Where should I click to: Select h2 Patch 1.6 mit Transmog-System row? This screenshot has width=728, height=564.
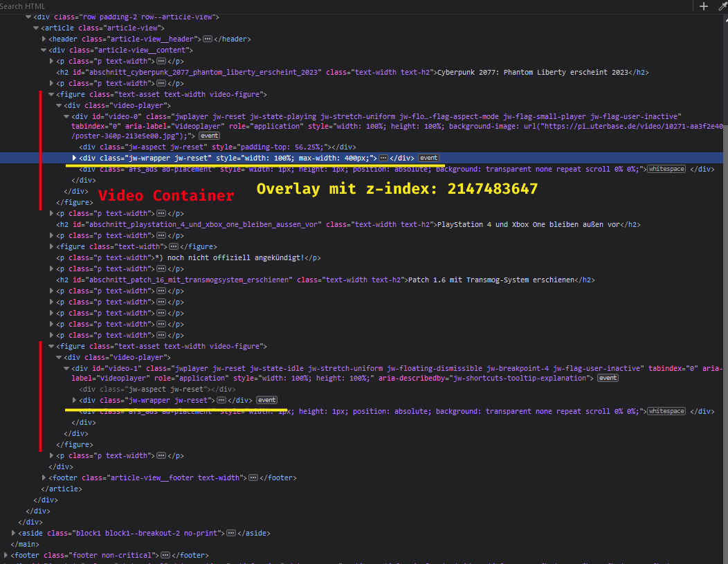coord(325,280)
